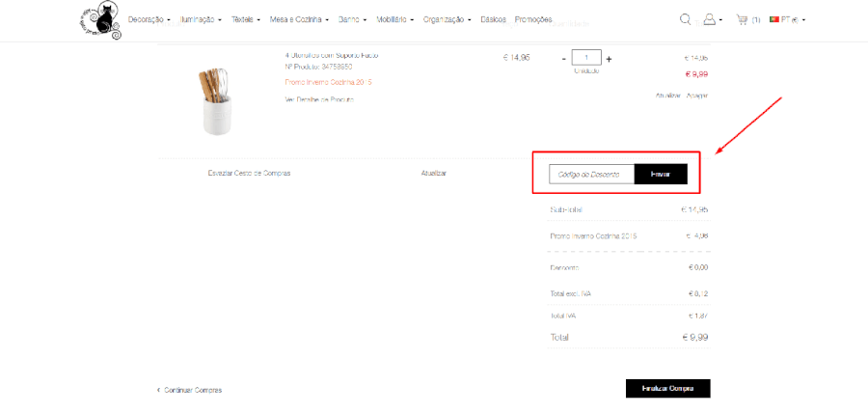The image size is (868, 413).
Task: Click the Código de Desconto input field
Action: (x=591, y=174)
